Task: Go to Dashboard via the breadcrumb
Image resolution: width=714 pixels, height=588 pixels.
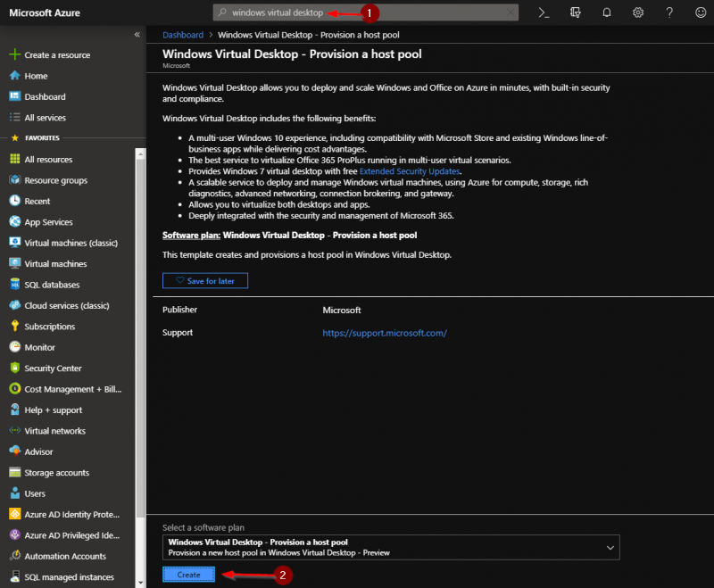Action: (x=182, y=34)
